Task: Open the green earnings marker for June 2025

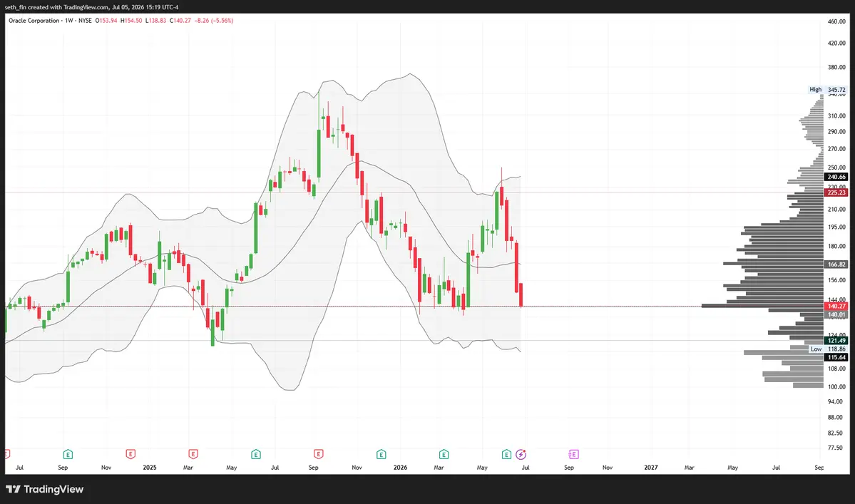Action: (256, 454)
